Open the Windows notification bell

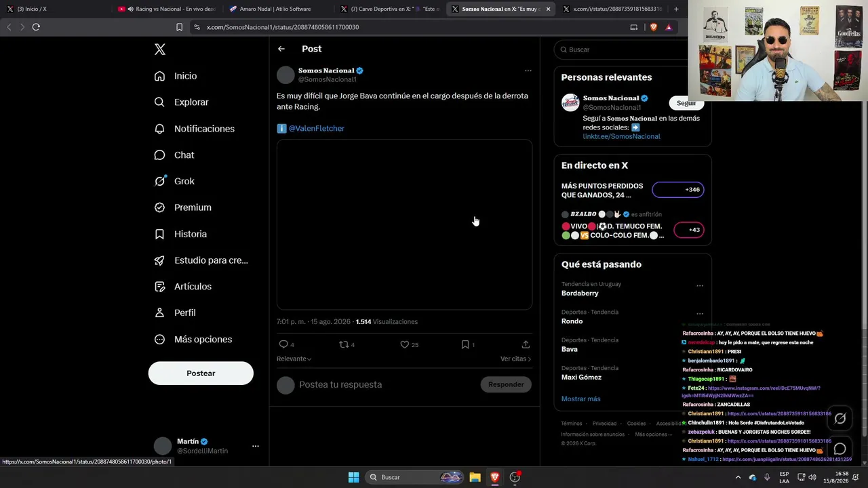coord(857,477)
